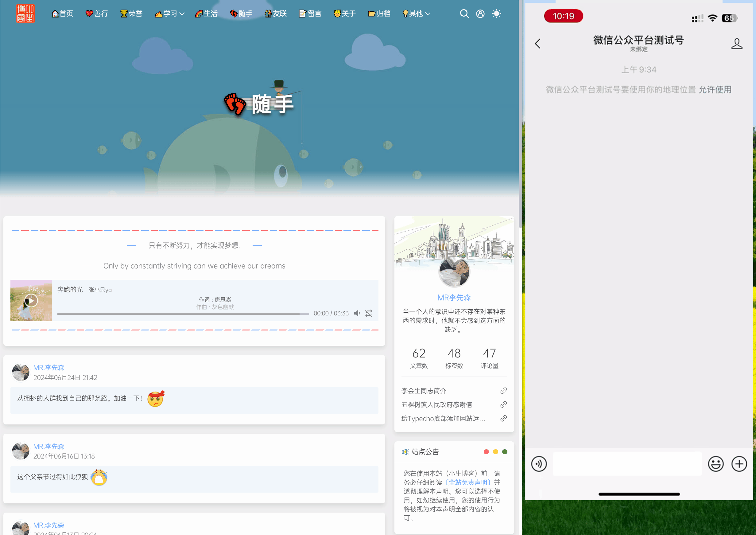Expand the 学习 dropdown menu
Viewport: 756px width, 535px height.
tap(169, 14)
